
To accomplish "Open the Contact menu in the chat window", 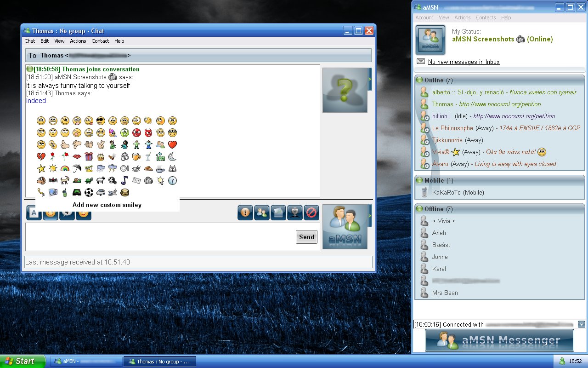I will 100,41.
